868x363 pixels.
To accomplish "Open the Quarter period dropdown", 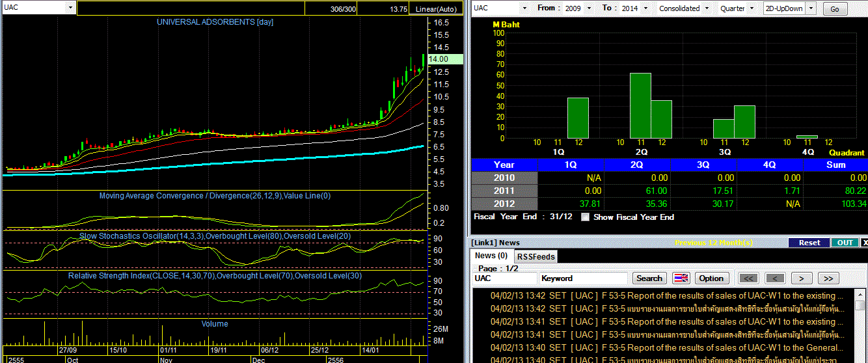I will (x=750, y=8).
